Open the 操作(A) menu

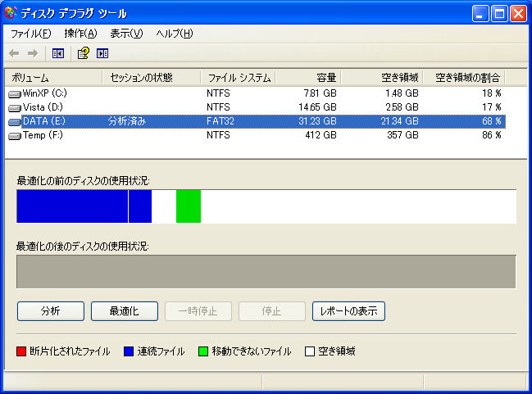pyautogui.click(x=80, y=34)
